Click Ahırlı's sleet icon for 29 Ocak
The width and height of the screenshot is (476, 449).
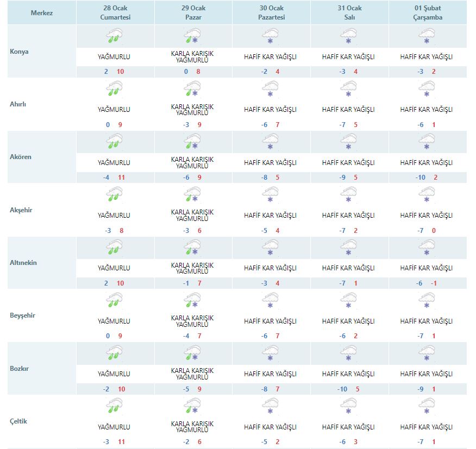pyautogui.click(x=192, y=89)
